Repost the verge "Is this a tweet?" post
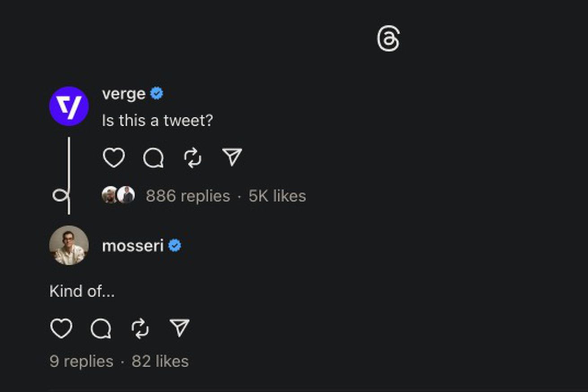Viewport: 588px width, 392px height. (193, 158)
